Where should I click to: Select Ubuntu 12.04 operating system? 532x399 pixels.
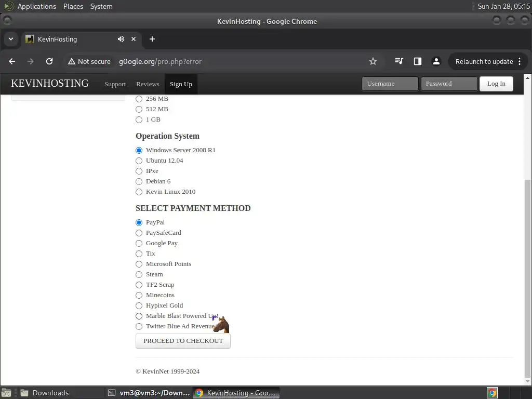(x=139, y=161)
